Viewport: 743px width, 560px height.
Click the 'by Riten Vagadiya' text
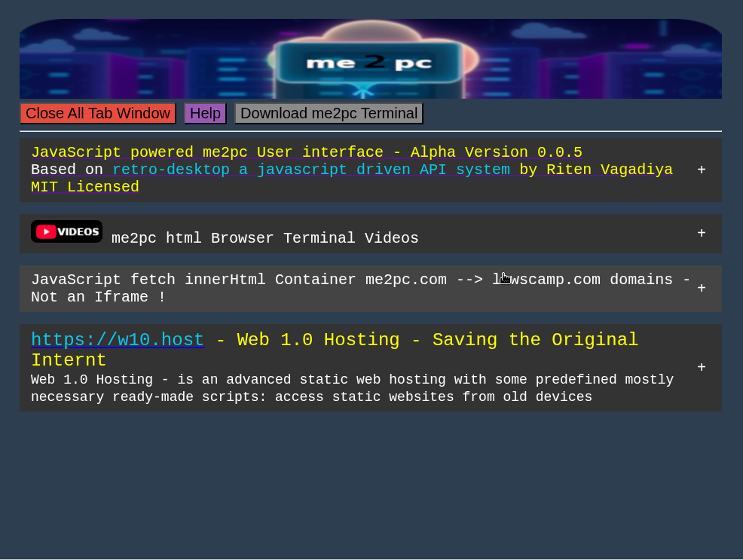596,170
